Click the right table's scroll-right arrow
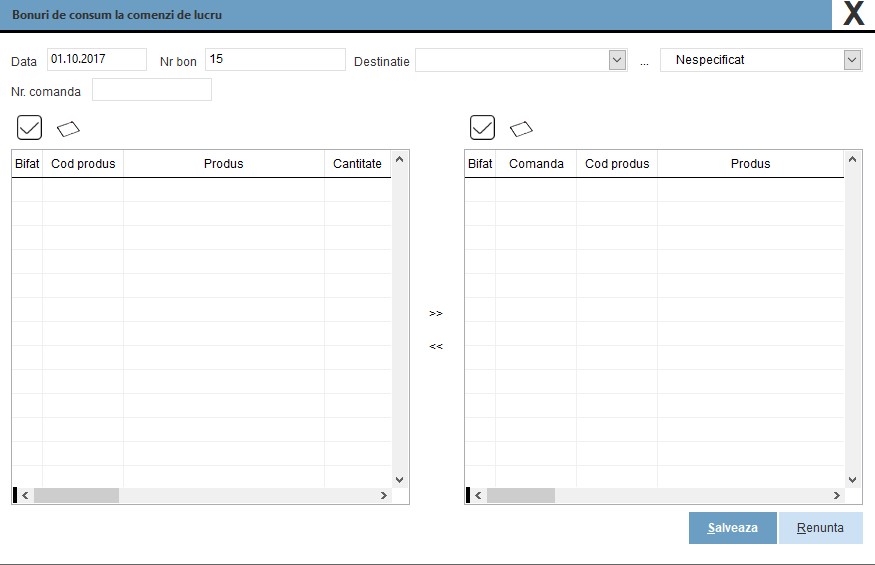 coord(837,495)
